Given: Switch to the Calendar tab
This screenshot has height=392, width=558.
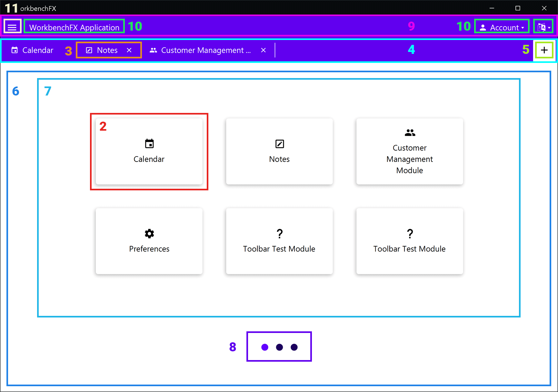Looking at the screenshot, I should point(32,50).
